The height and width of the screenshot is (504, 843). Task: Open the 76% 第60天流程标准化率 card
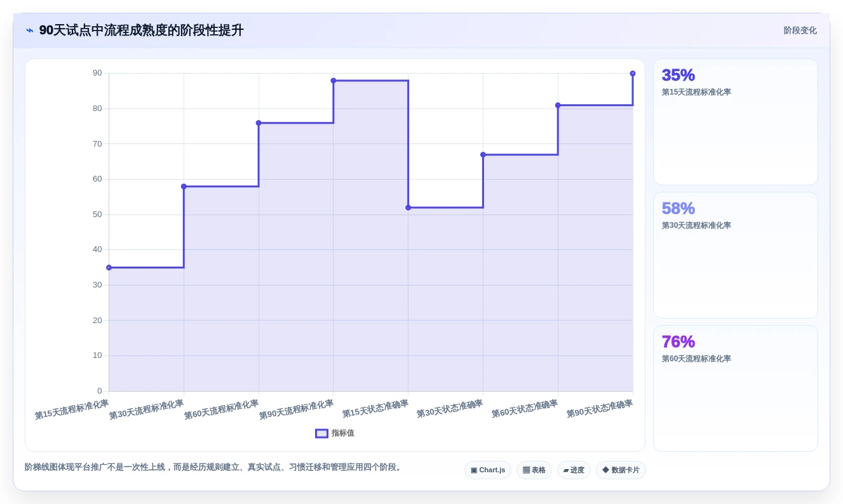(736, 388)
